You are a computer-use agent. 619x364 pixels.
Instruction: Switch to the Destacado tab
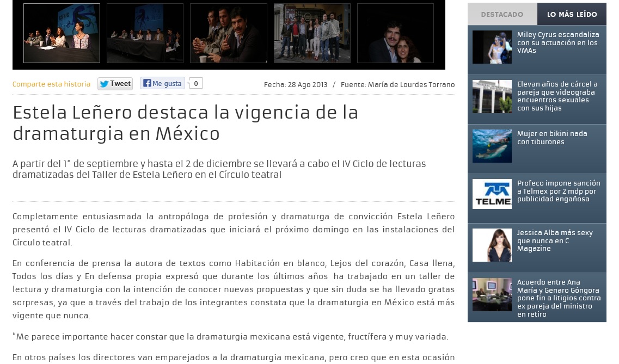pos(502,14)
